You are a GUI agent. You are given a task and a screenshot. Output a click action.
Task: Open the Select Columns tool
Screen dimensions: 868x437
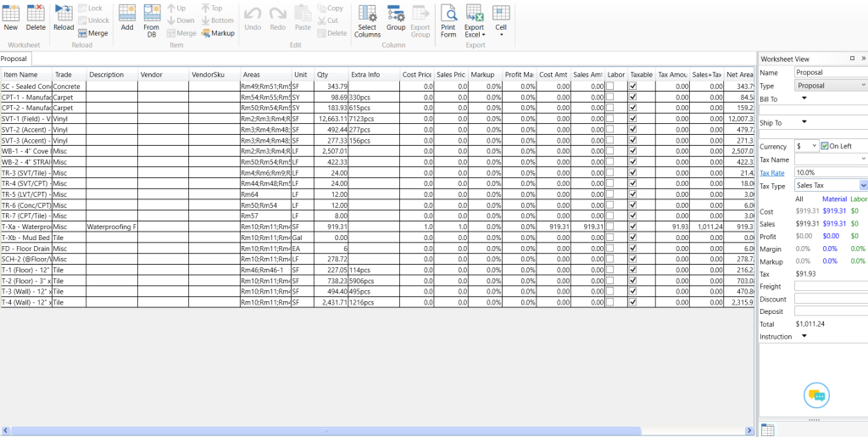367,19
